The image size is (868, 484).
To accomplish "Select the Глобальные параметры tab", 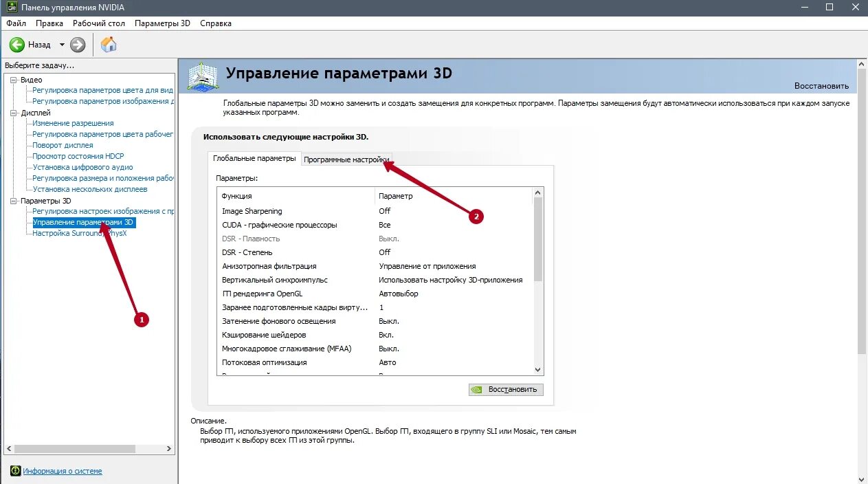I will pos(254,158).
